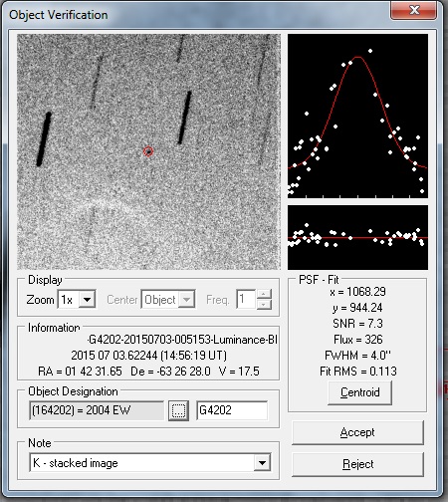Accept the object measurement

coord(357,432)
